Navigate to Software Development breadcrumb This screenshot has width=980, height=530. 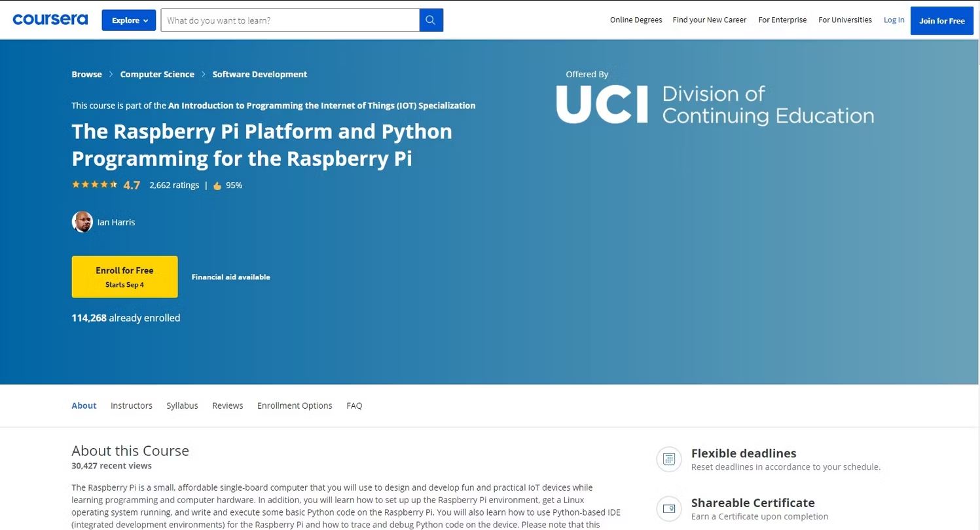point(260,74)
